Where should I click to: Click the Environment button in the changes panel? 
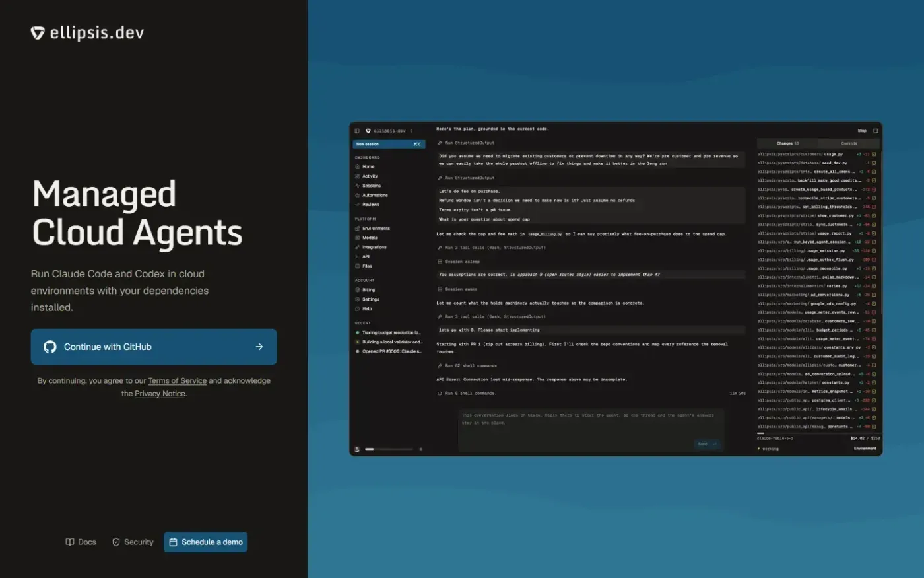pyautogui.click(x=865, y=449)
